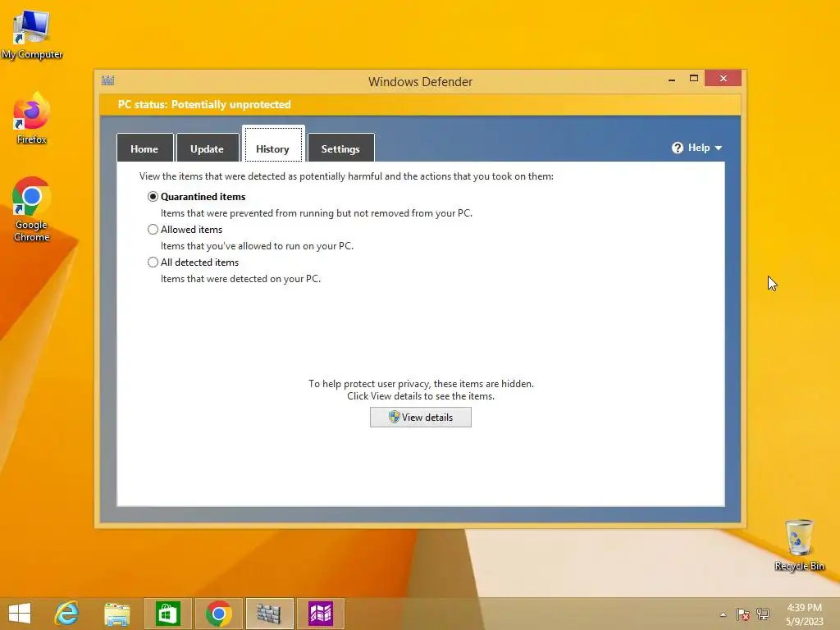The height and width of the screenshot is (630, 840).
Task: Maximize the Windows Defender window
Action: 694,79
